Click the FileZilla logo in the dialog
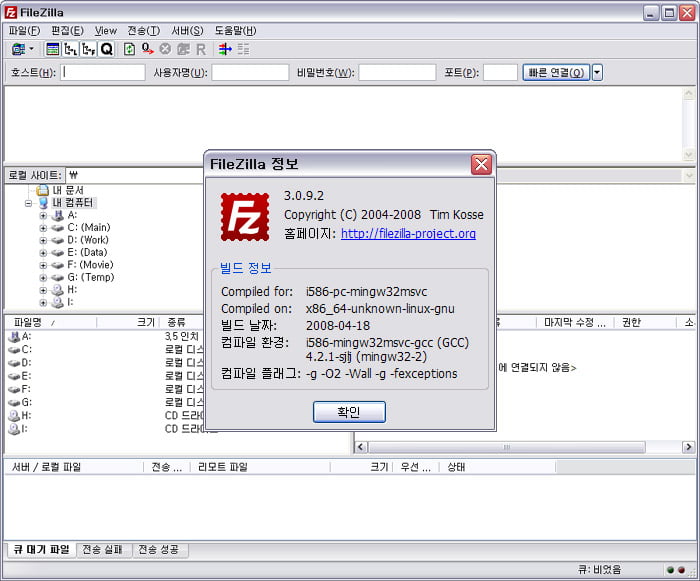The image size is (700, 581). point(244,216)
